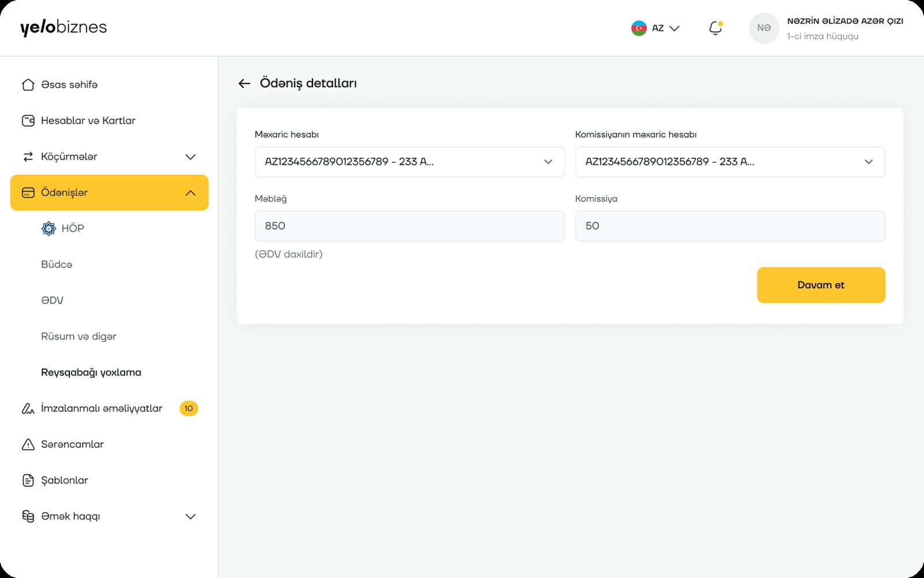Click the back arrow beside Ödəniş detalları
Image resolution: width=924 pixels, height=578 pixels.
pos(244,84)
